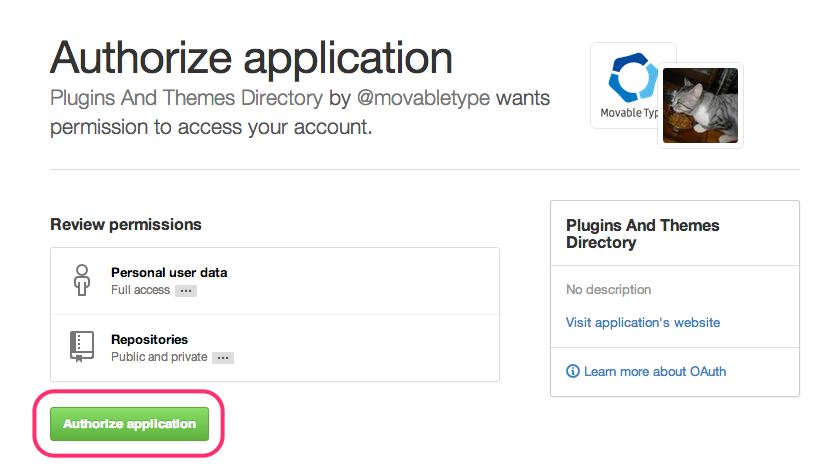Open the Visit application's website link
This screenshot has width=838, height=468.
pyautogui.click(x=642, y=323)
